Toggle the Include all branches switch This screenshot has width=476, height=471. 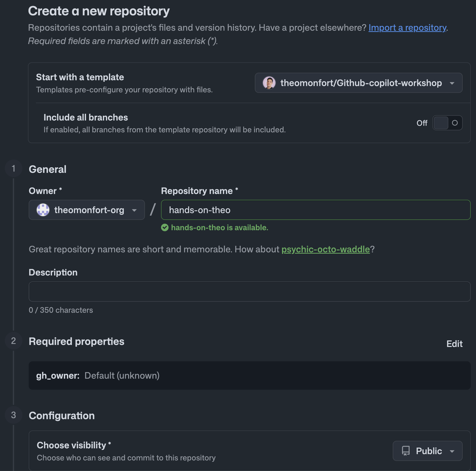pyautogui.click(x=447, y=123)
